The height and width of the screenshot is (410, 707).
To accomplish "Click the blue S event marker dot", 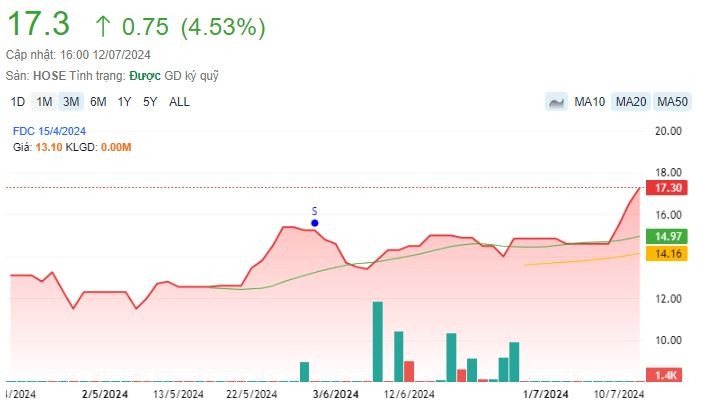I will [x=314, y=222].
